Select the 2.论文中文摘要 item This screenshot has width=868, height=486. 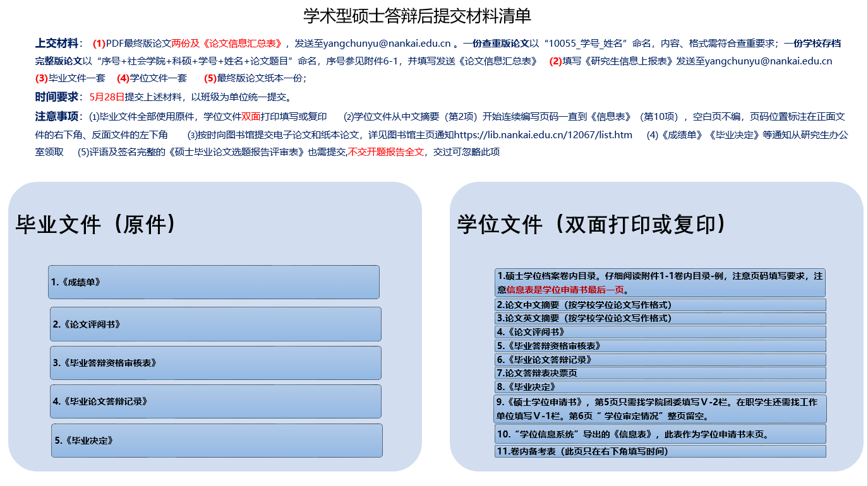[660, 305]
